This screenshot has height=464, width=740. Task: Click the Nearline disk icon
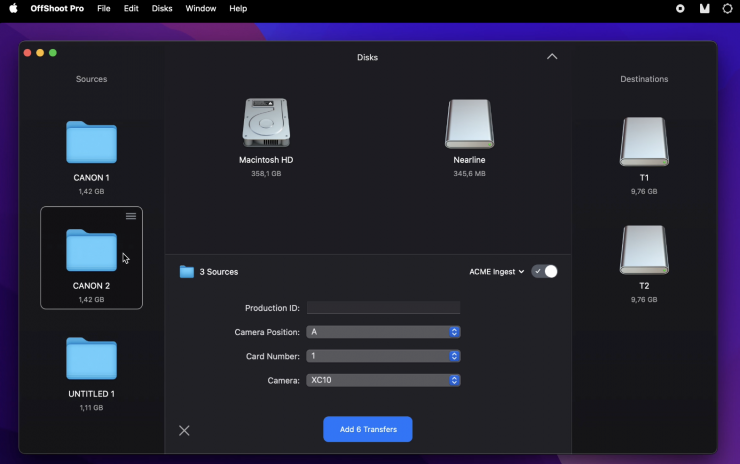click(469, 124)
